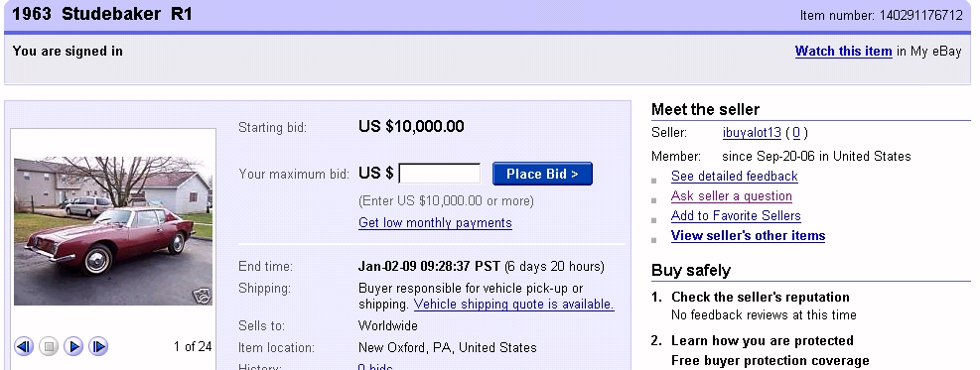980x370 pixels.
Task: Click the Place Bid button
Action: point(542,174)
